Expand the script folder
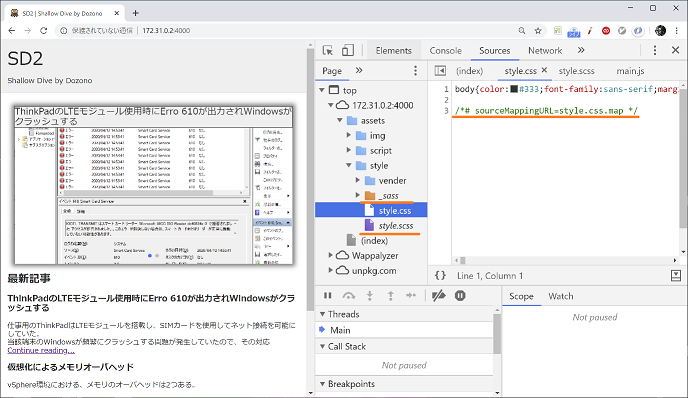The image size is (688, 398). point(349,150)
